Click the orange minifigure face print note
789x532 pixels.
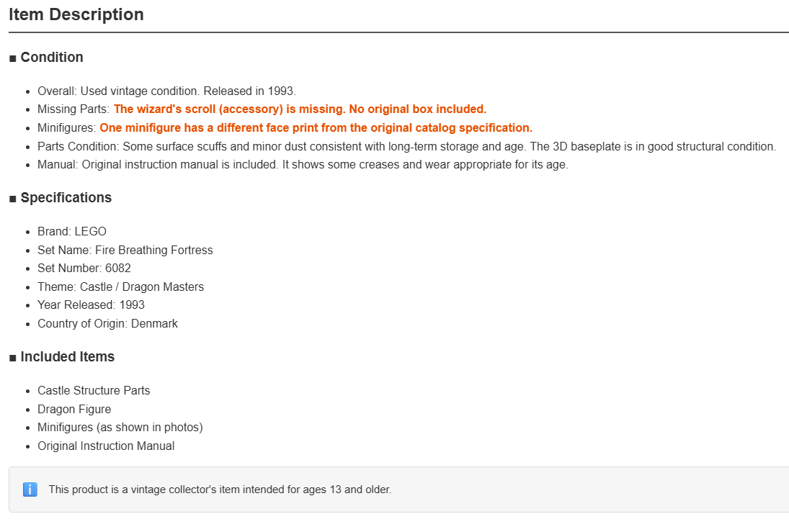click(x=316, y=127)
